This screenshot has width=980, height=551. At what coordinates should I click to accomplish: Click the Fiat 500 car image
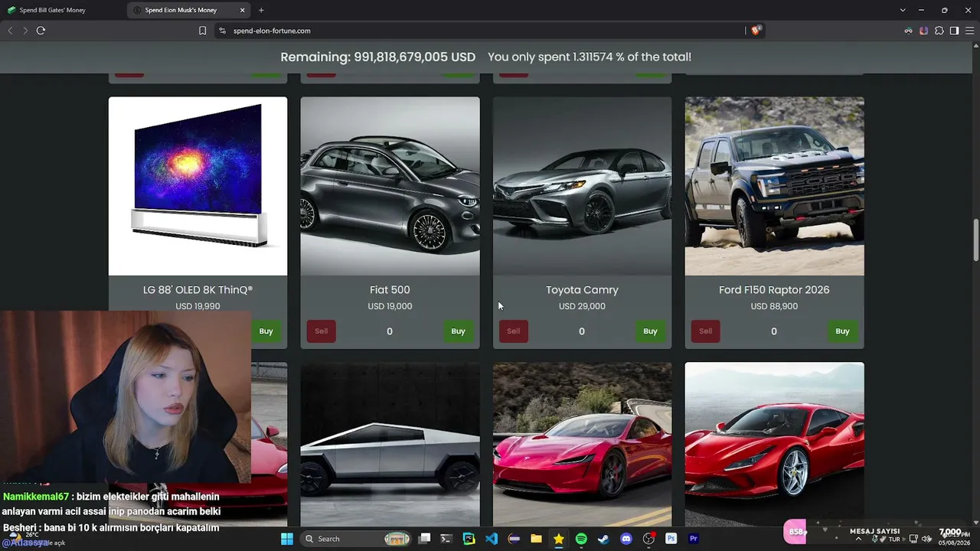tap(390, 186)
